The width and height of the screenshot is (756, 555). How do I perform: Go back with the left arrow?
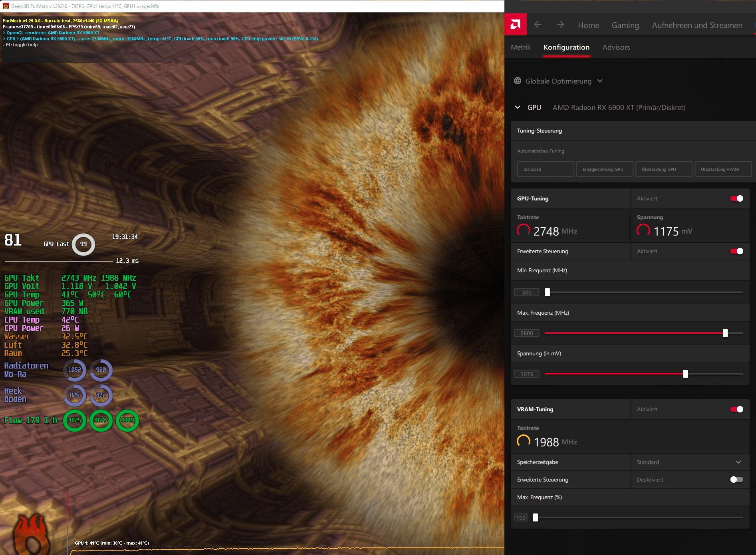point(538,25)
